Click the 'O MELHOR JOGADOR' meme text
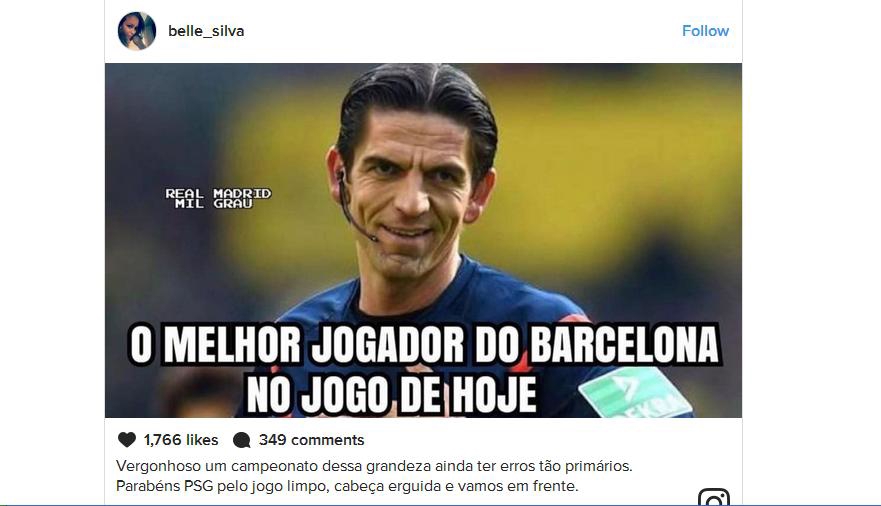Image resolution: width=881 pixels, height=506 pixels. tap(297, 344)
